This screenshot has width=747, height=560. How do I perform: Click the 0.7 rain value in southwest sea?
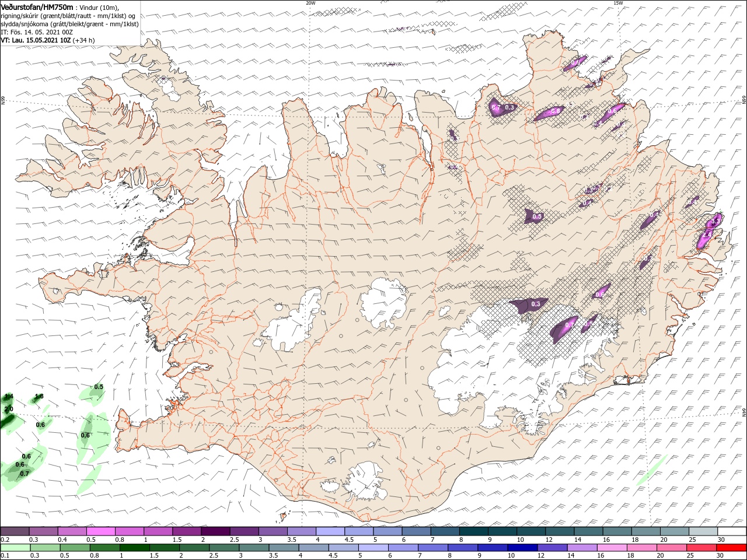[x=25, y=474]
